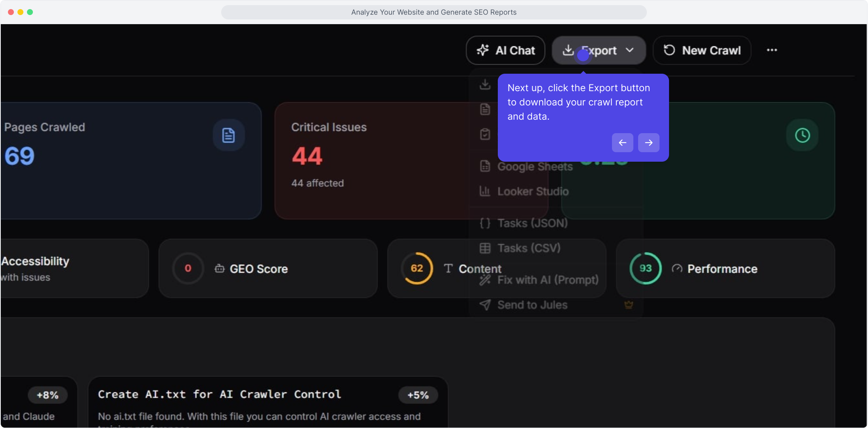Click the Export download icon
Screen dimensions: 868x428
[x=568, y=50]
